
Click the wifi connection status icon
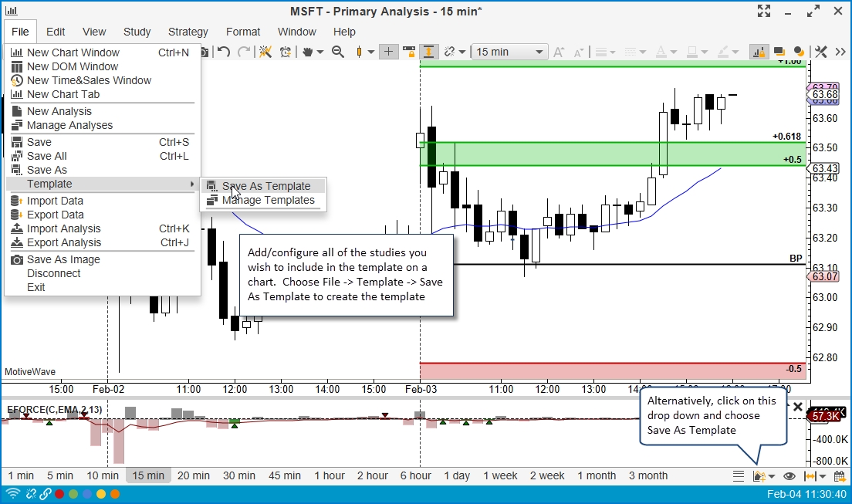pyautogui.click(x=12, y=494)
